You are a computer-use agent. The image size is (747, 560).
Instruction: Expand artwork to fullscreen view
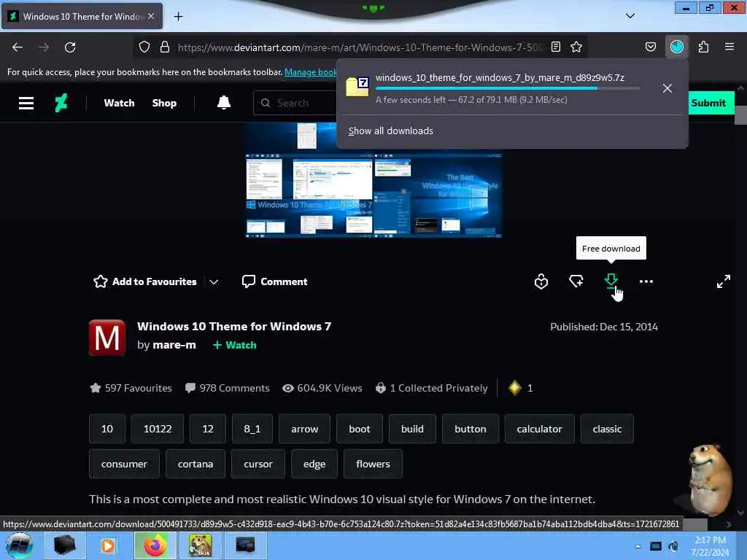tap(723, 281)
